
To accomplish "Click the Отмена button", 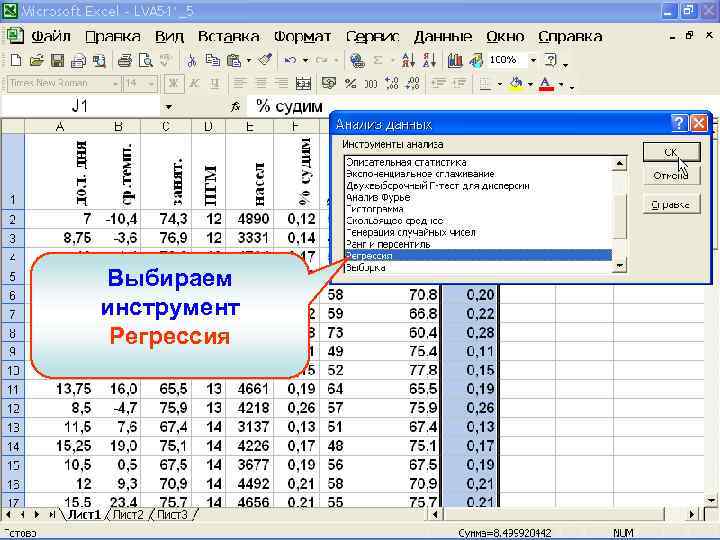I will 671,176.
